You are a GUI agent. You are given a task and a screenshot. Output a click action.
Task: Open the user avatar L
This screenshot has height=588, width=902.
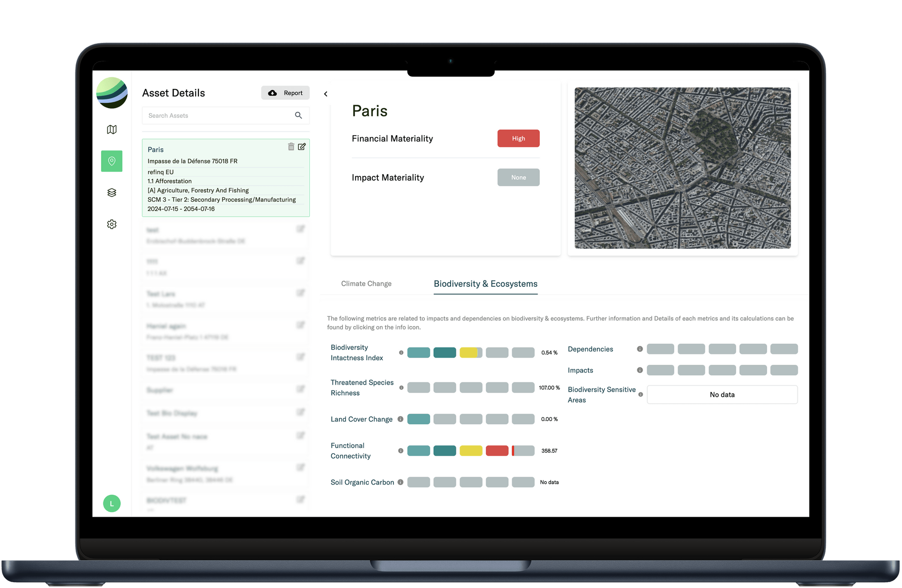coord(112,503)
